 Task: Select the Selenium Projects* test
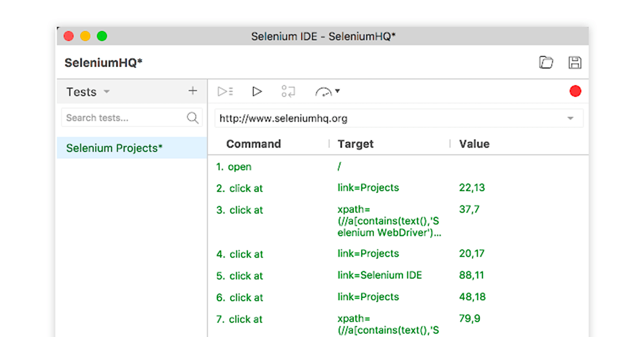click(132, 148)
